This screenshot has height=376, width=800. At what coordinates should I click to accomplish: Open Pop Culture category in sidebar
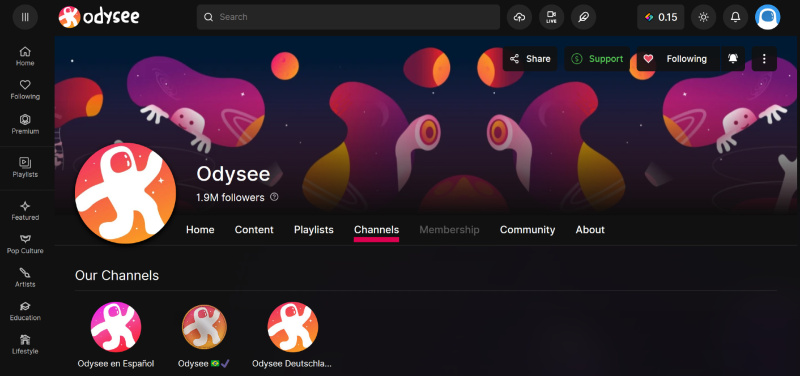coord(25,244)
